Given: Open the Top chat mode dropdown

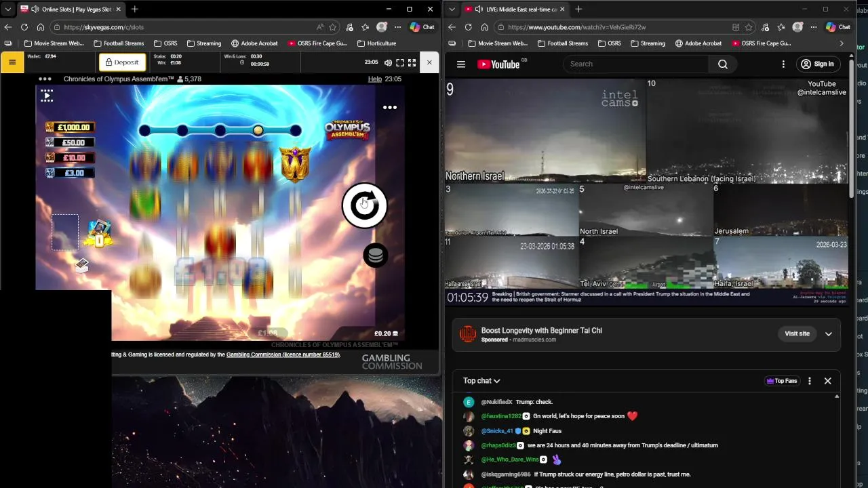Looking at the screenshot, I should coord(481,381).
